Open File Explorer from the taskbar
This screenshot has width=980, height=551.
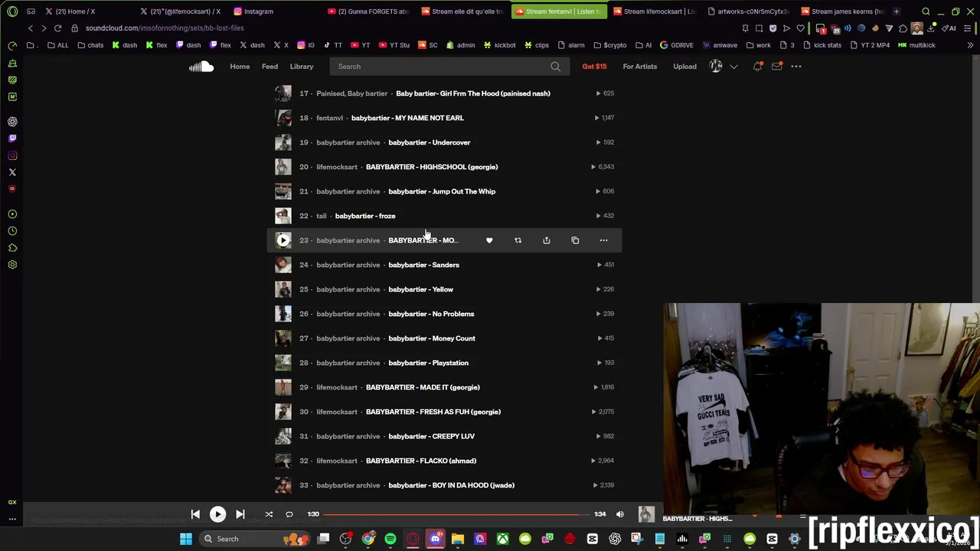tap(458, 539)
